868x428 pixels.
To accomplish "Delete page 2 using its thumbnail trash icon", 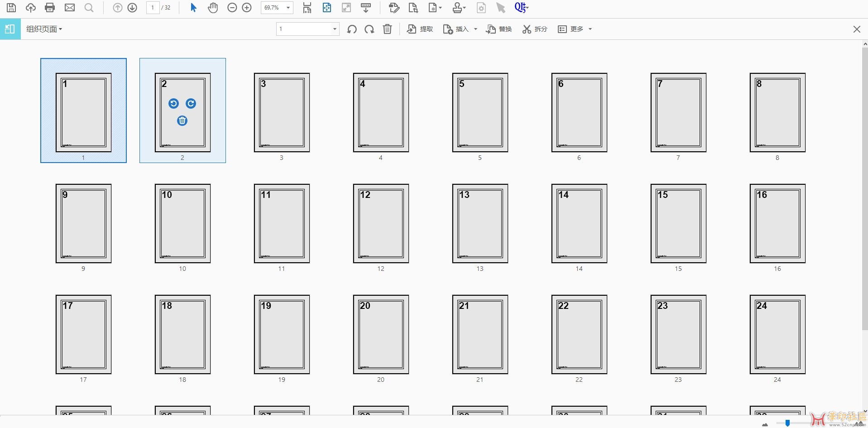I will click(x=182, y=121).
